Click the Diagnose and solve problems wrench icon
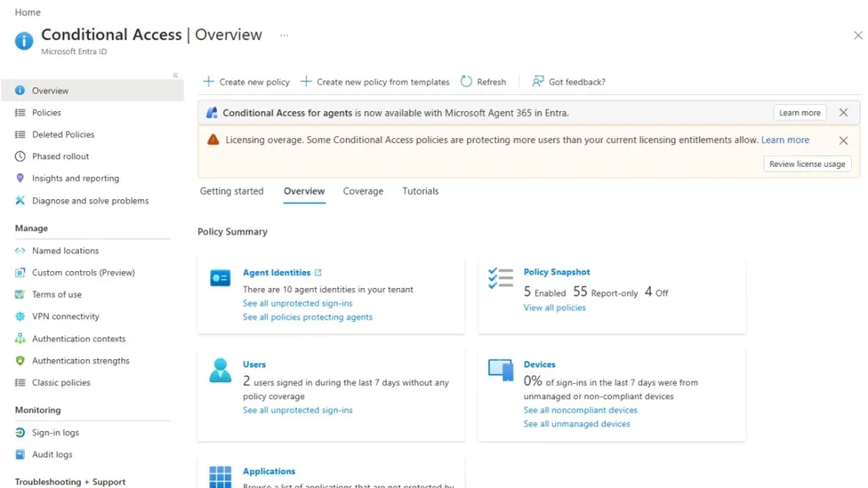Viewport: 868px width, 488px height. 20,200
